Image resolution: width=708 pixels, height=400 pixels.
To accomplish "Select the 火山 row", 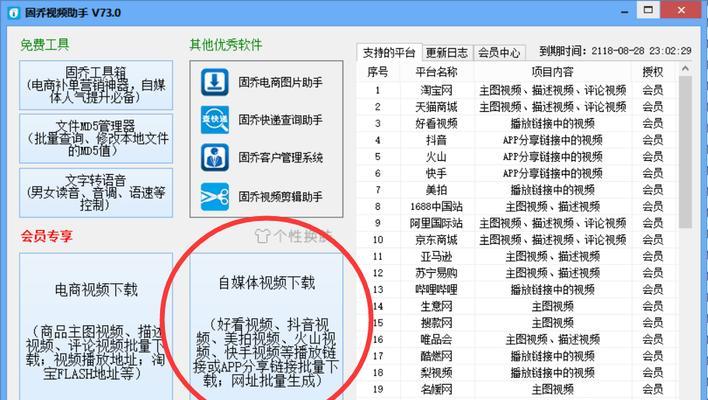I will (517, 157).
